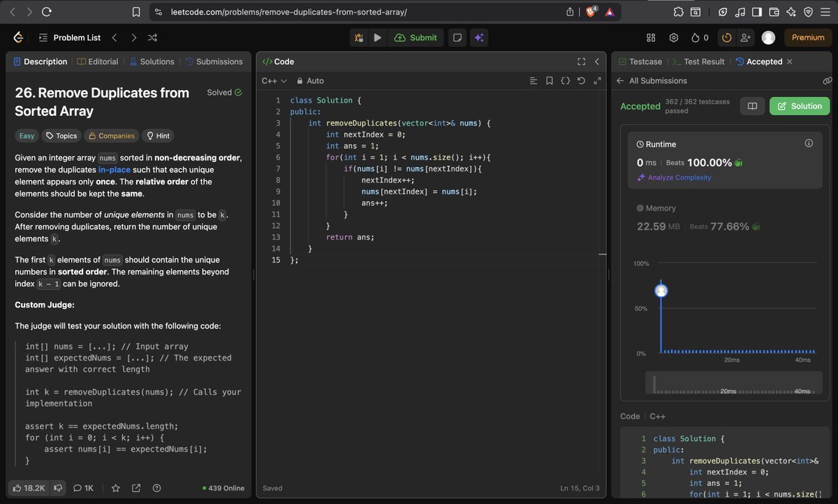Click Analyze Complexity link
The image size is (838, 504).
click(674, 177)
